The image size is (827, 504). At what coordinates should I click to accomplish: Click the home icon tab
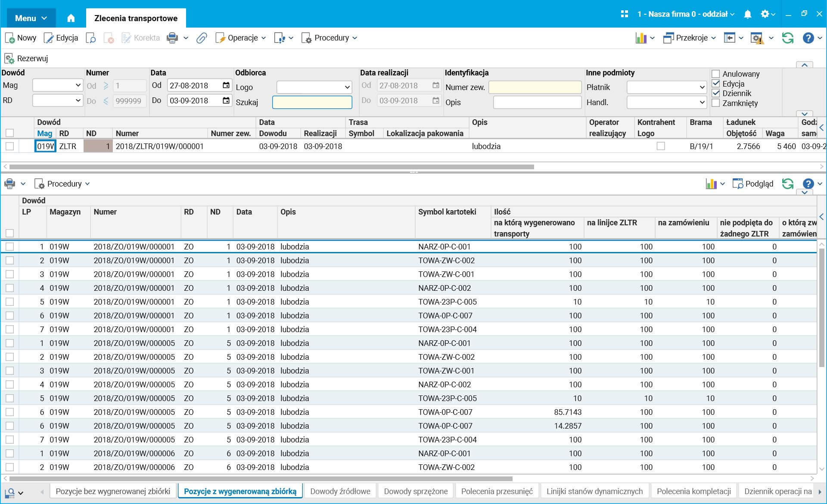click(x=71, y=18)
